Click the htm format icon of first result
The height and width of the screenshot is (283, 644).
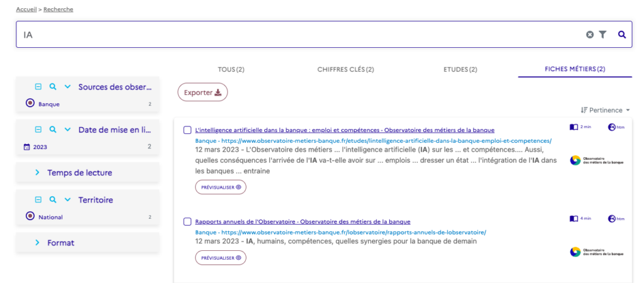pyautogui.click(x=611, y=127)
